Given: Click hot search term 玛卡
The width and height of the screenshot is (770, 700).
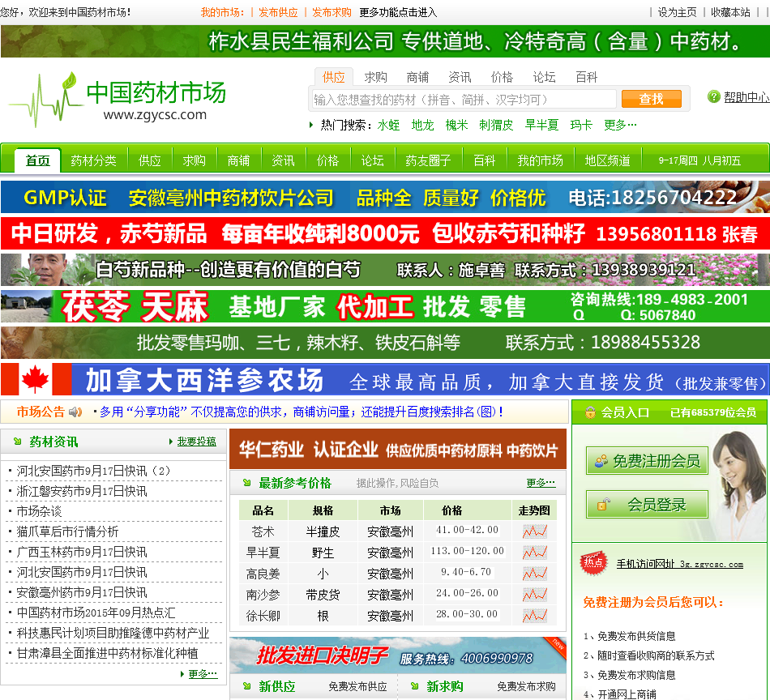Looking at the screenshot, I should (581, 126).
